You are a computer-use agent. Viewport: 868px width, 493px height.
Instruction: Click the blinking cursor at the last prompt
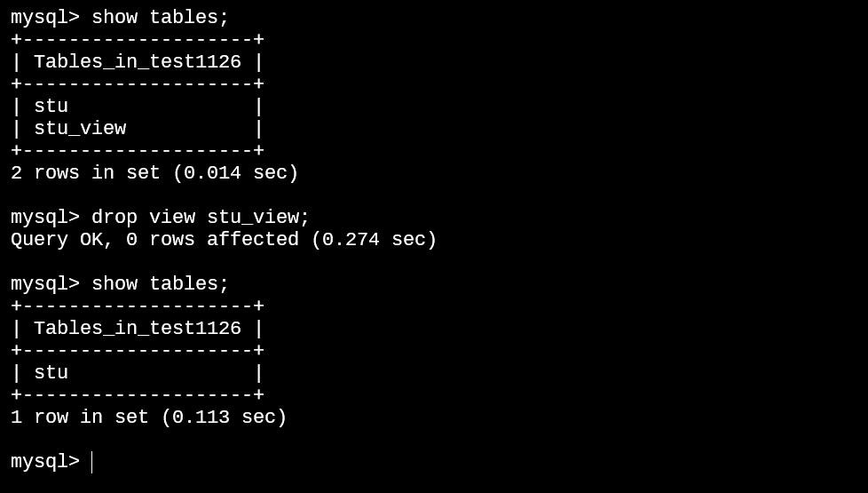coord(92,462)
